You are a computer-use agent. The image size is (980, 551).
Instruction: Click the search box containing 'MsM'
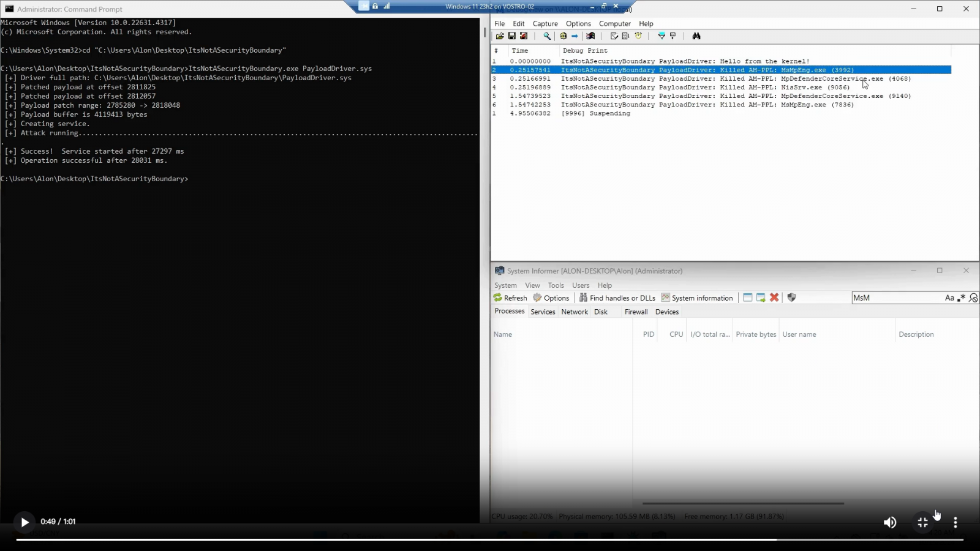897,298
